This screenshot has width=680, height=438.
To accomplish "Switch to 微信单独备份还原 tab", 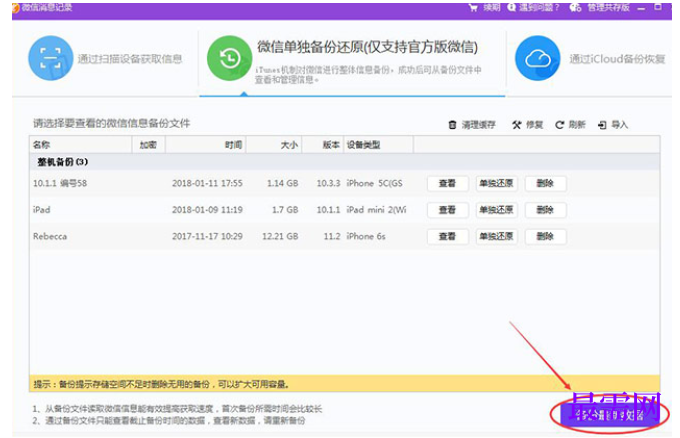I will point(367,46).
